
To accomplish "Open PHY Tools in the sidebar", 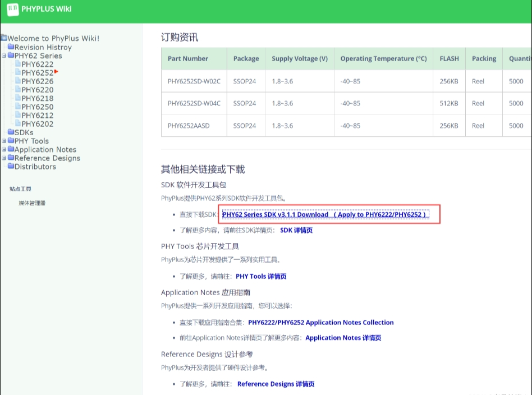I will pos(31,141).
